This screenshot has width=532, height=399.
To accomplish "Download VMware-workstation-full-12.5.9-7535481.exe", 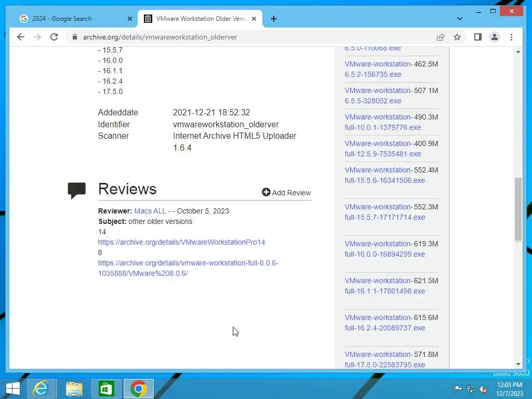I will point(383,148).
